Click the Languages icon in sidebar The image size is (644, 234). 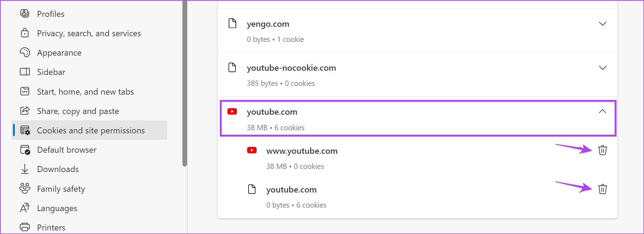pos(25,208)
